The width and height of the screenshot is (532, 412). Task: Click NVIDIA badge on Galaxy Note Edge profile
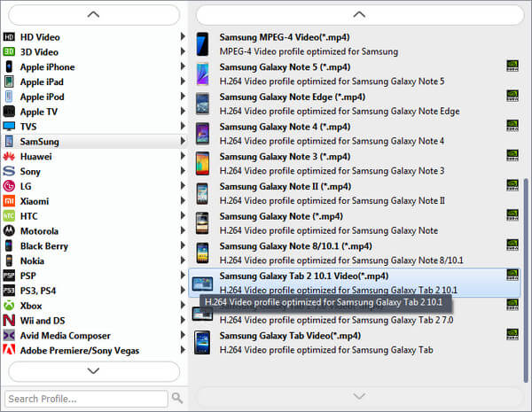click(512, 96)
